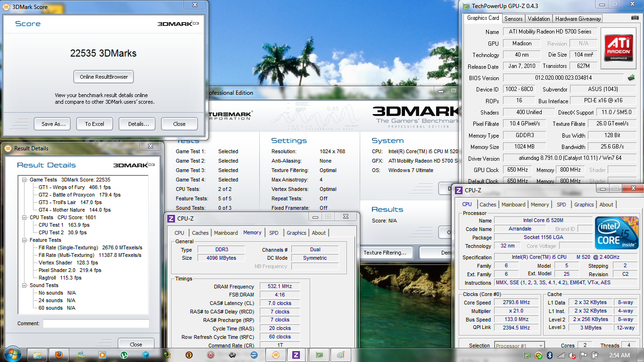This screenshot has height=362, width=644.
Task: Click the 3DMark Score window title icon
Action: click(6, 7)
